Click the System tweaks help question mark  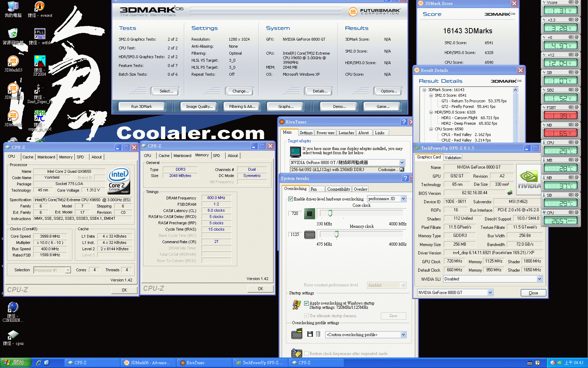pyautogui.click(x=405, y=178)
